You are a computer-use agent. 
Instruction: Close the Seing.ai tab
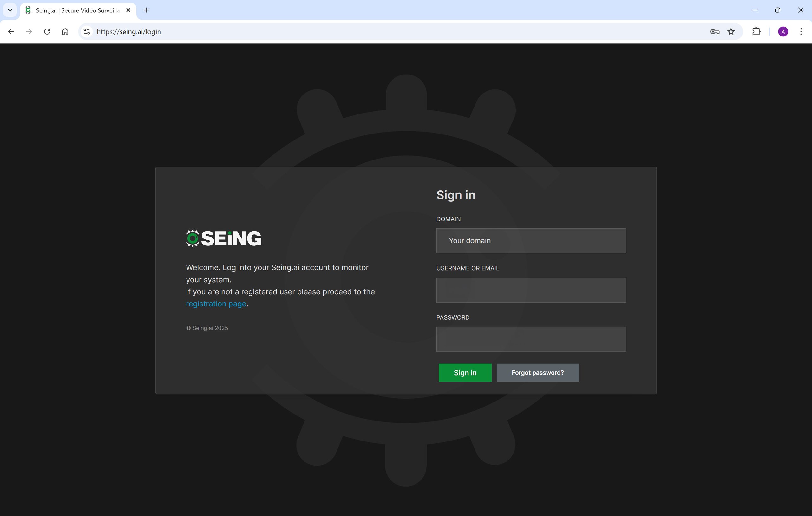pos(128,10)
